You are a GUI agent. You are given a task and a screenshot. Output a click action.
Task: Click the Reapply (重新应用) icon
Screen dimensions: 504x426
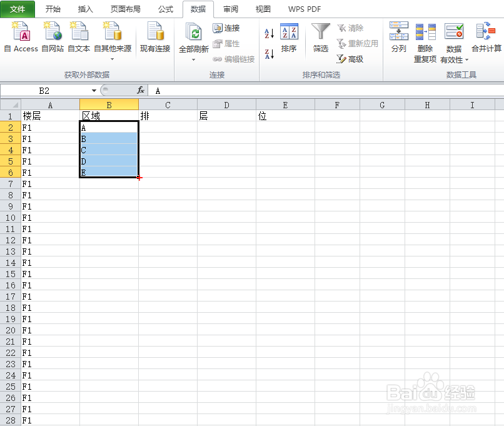pos(341,43)
